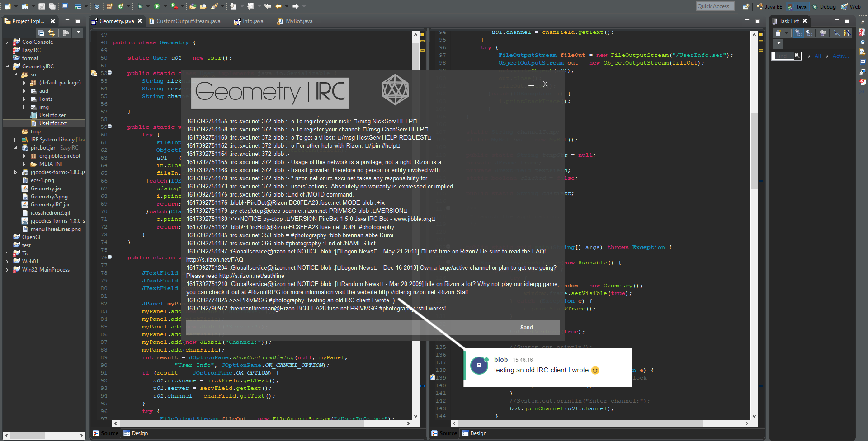Expand the CoolConsole project
Viewport: 868px width, 441px height.
point(7,42)
